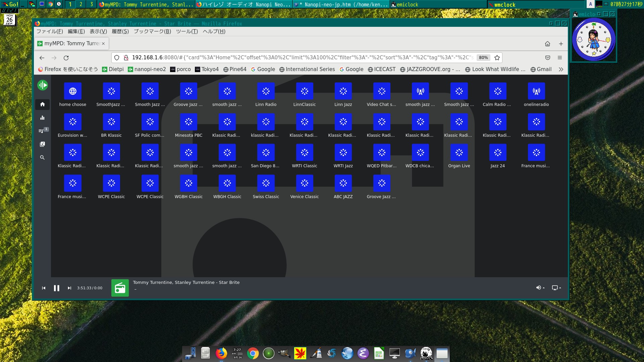The height and width of the screenshot is (362, 644).
Task: Play the Linn Jazz station tile
Action: 343,91
